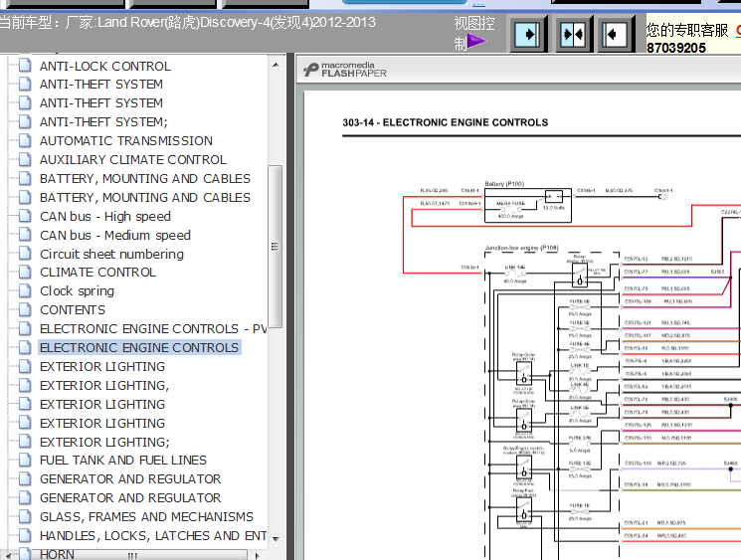This screenshot has width=741, height=560.
Task: Open EXTERIOR LIGHTING, entry with comma
Action: [104, 386]
